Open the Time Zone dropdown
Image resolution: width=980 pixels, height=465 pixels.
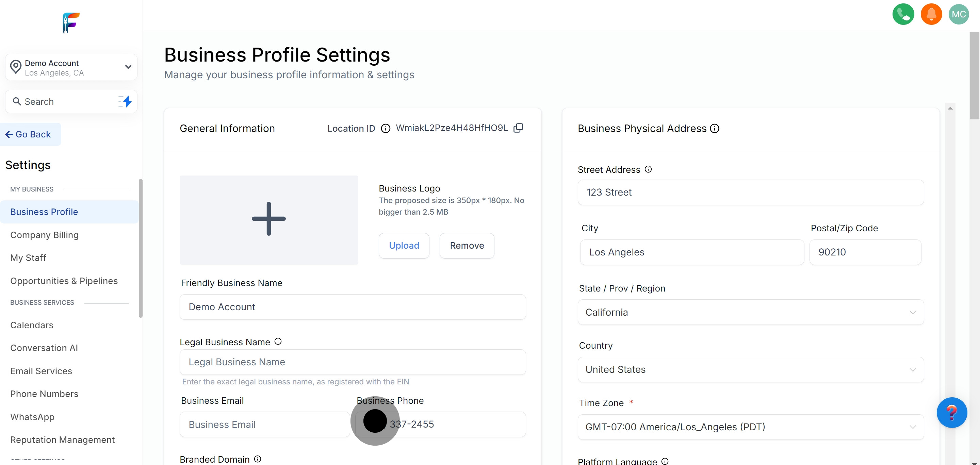pos(750,427)
